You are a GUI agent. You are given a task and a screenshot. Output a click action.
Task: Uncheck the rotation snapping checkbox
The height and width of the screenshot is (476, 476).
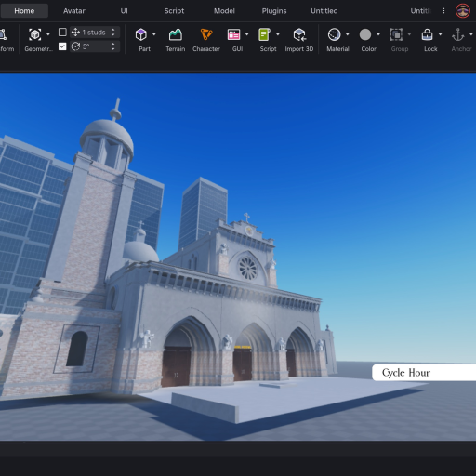pos(62,46)
